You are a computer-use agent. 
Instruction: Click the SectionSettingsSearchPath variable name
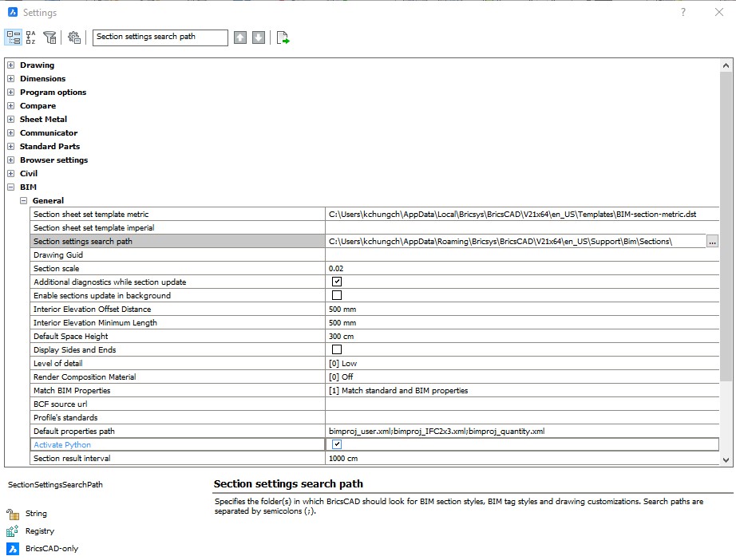click(55, 485)
